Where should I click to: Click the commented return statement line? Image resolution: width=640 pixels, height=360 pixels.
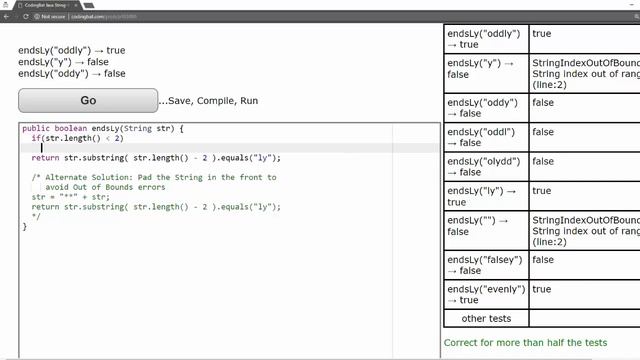[x=156, y=207]
